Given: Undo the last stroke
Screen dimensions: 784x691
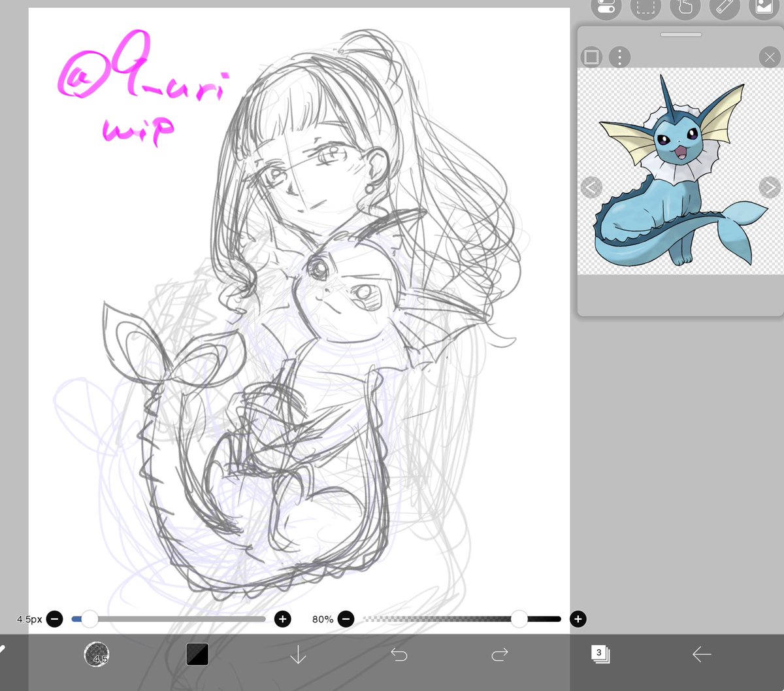Looking at the screenshot, I should 399,654.
